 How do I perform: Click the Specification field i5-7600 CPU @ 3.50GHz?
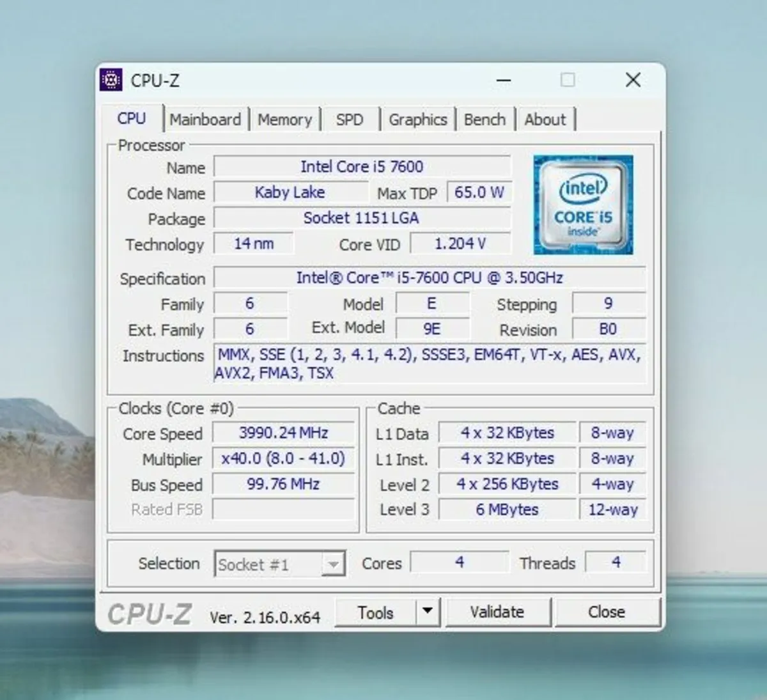(x=430, y=277)
